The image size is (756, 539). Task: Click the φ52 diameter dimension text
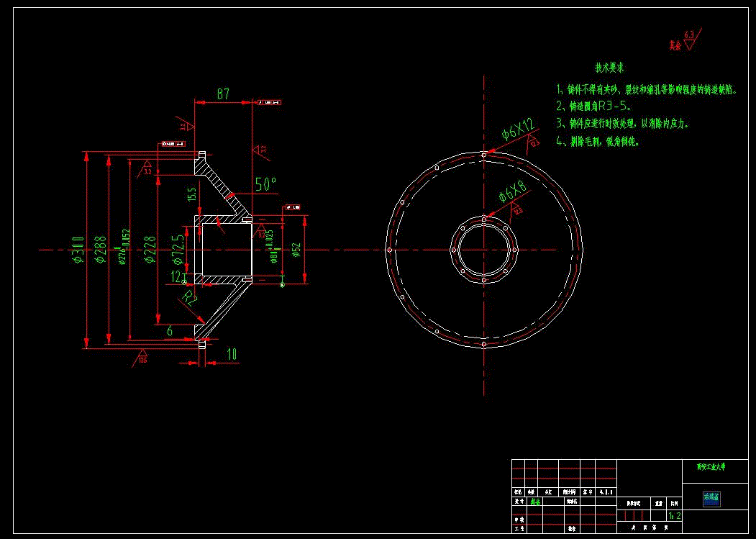pos(296,250)
